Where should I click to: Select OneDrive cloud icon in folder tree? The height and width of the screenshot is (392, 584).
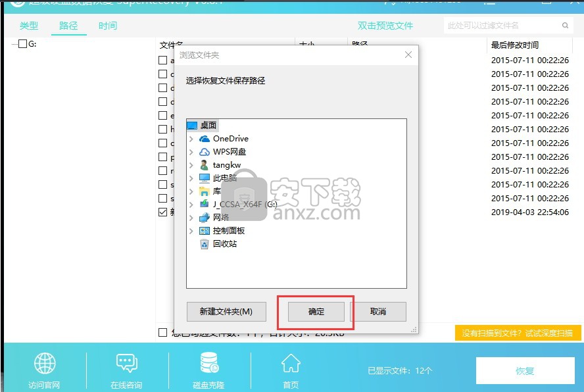pyautogui.click(x=205, y=139)
